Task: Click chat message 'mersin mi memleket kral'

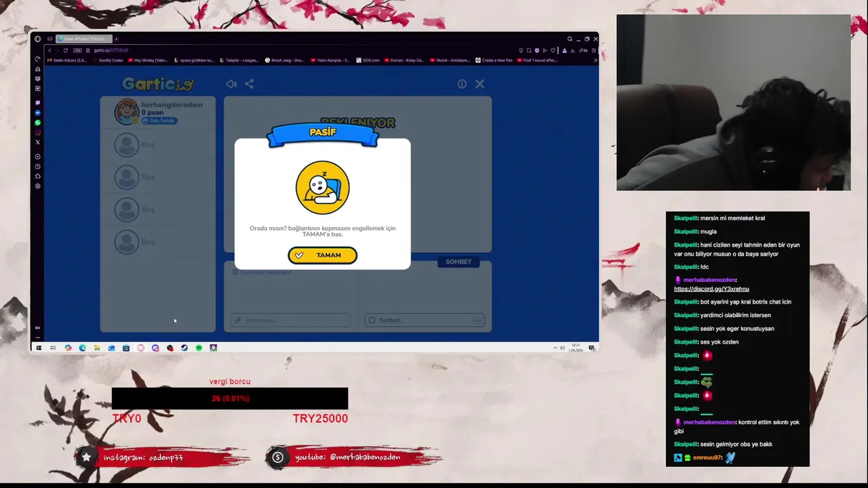Action: (732, 218)
